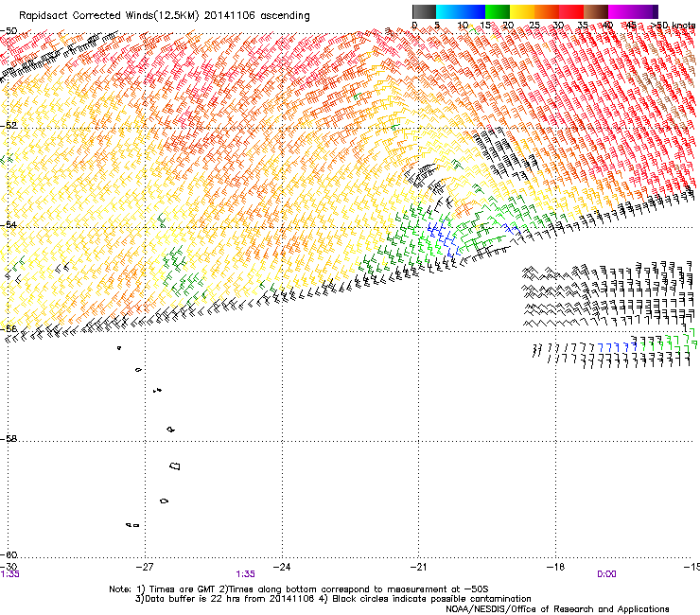Click the blue 10-15 knots legend swatch
This screenshot has height=615, width=700.
(473, 11)
